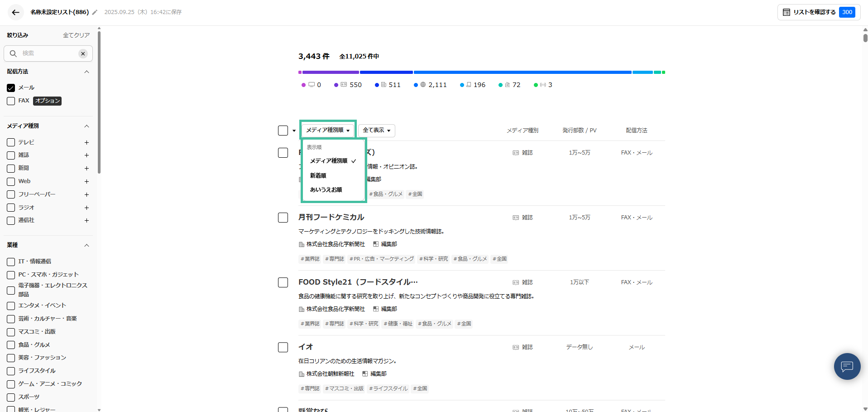Image resolution: width=868 pixels, height=412 pixels.
Task: Uncheck the メール delivery checkbox
Action: [11, 87]
